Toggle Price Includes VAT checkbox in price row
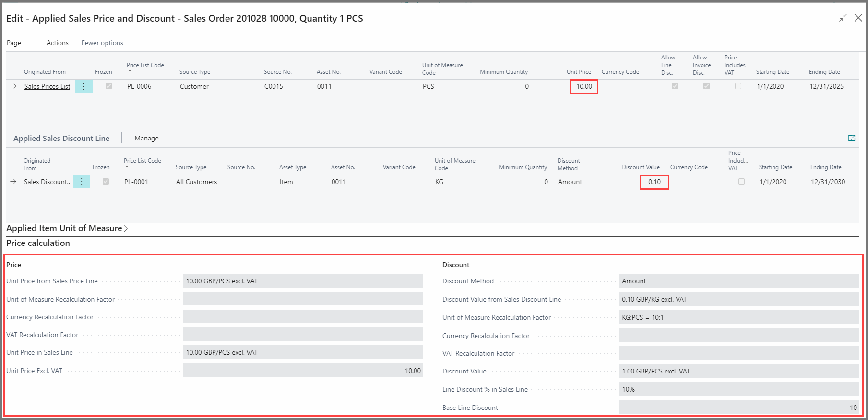Viewport: 868px width, 420px height. [x=738, y=86]
